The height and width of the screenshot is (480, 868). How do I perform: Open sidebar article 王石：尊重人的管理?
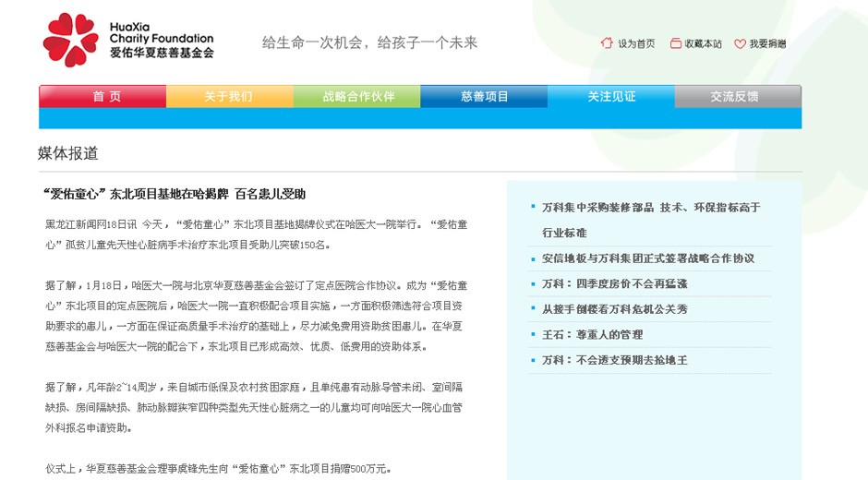pyautogui.click(x=592, y=335)
